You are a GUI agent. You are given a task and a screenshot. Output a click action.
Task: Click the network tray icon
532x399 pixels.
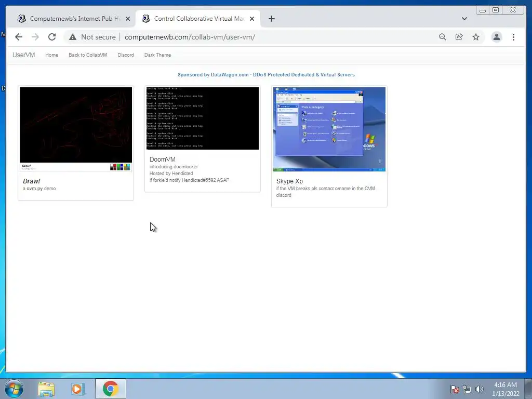pos(467,389)
